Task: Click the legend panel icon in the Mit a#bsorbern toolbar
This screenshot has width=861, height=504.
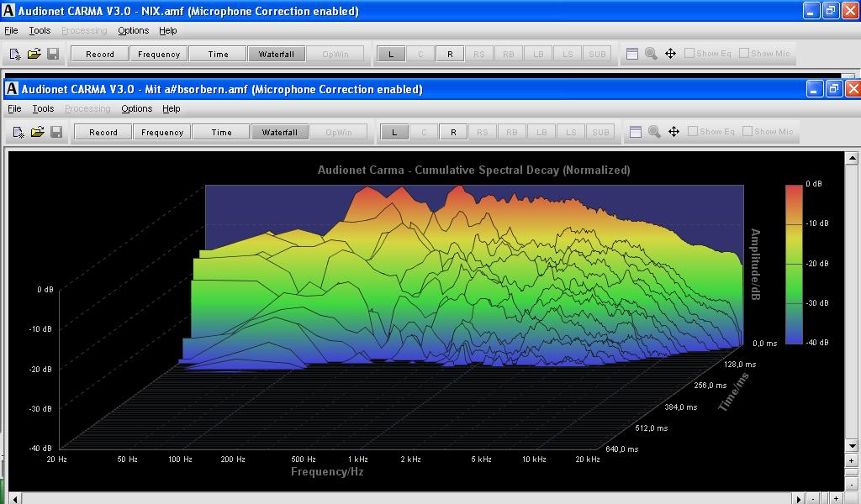Action: (636, 132)
